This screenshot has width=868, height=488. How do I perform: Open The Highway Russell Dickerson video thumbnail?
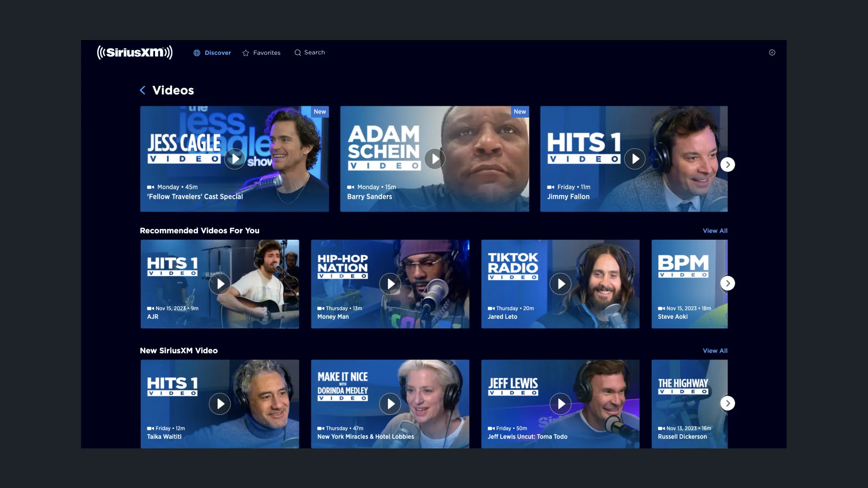tap(690, 404)
